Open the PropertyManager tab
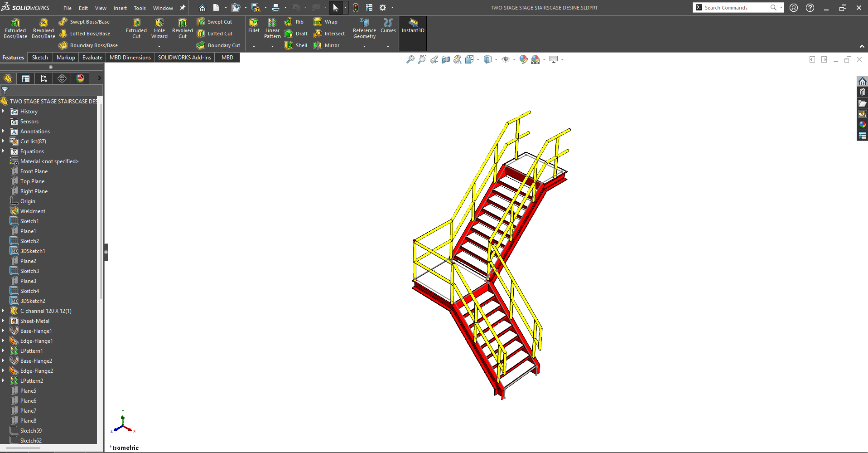This screenshot has width=868, height=453. [26, 78]
